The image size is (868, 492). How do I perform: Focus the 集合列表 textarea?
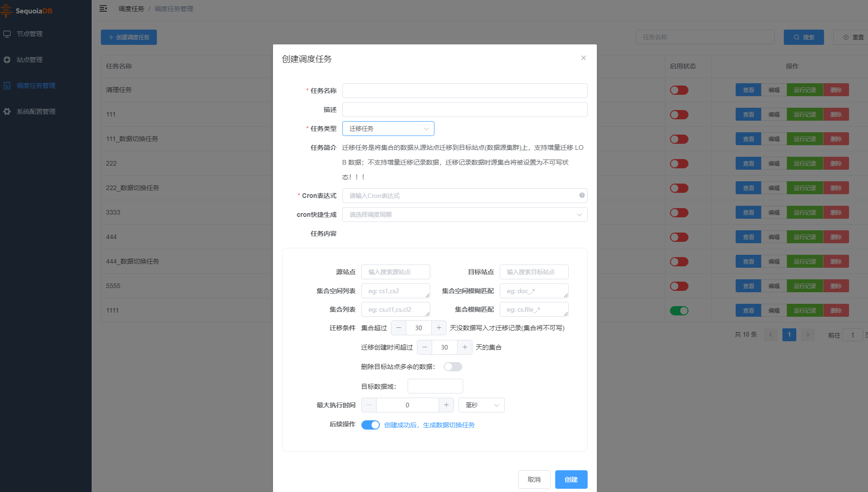tap(396, 309)
